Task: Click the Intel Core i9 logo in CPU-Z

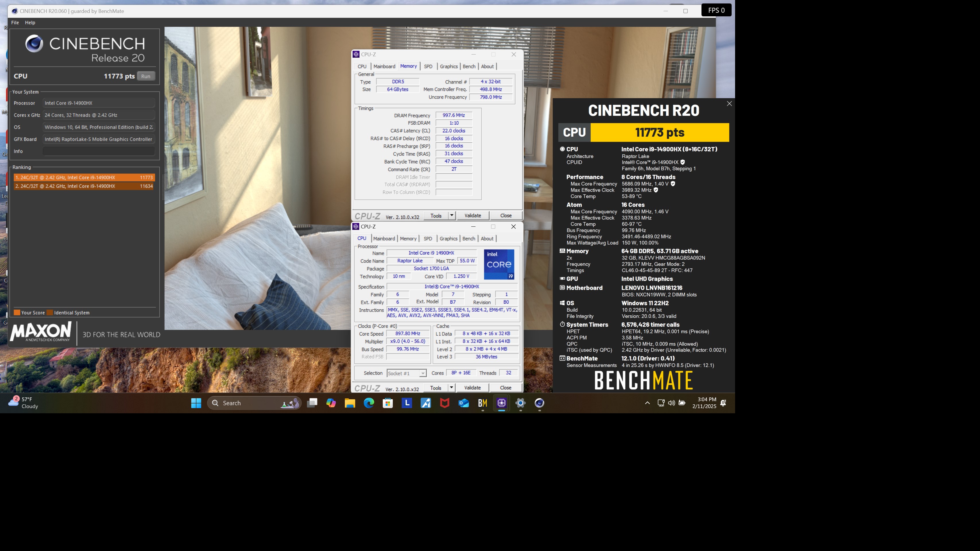Action: point(499,265)
